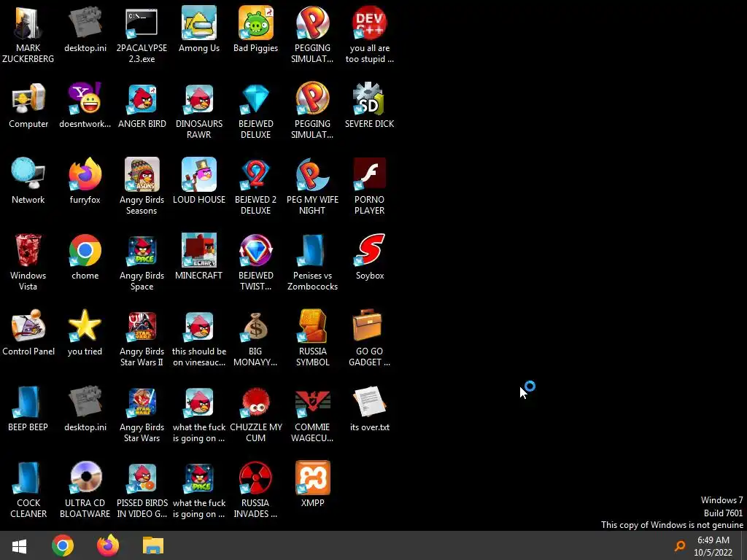Open the MINECRAFT desktop shortcut

coord(199,250)
